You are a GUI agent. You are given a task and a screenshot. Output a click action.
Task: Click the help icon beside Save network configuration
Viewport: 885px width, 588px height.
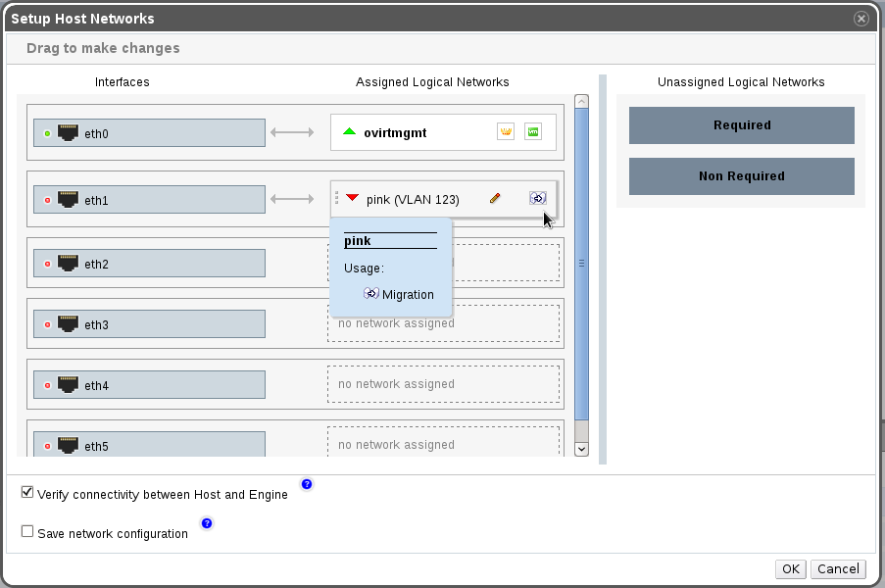(x=206, y=523)
